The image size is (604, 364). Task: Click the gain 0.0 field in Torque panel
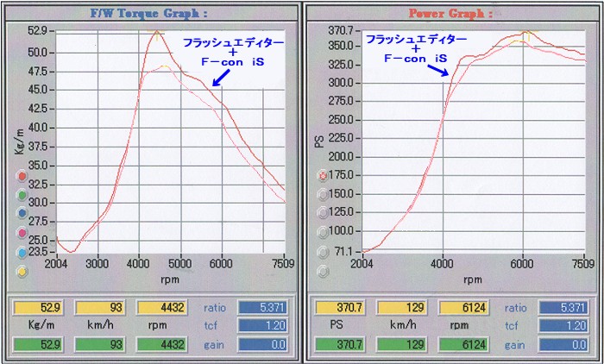tap(262, 344)
